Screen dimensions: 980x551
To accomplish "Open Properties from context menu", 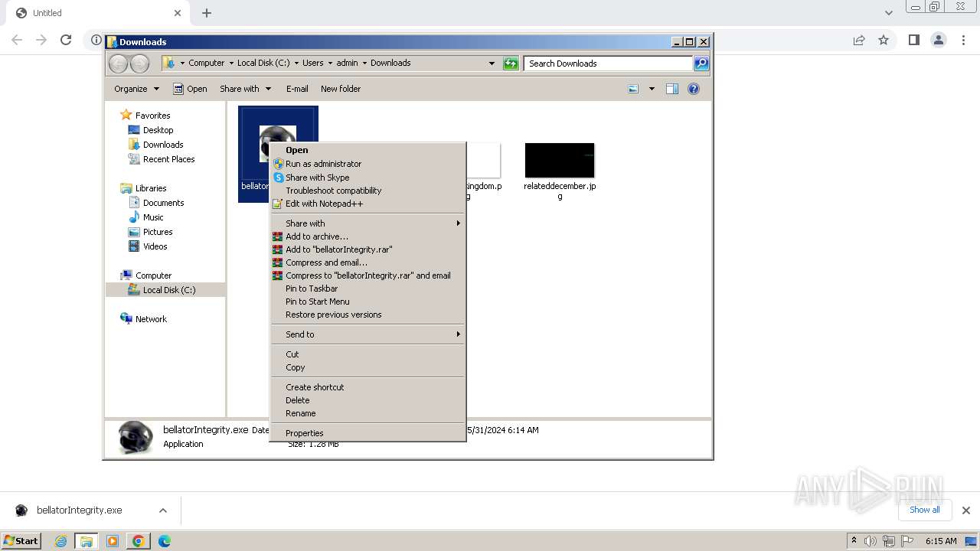I will tap(367, 433).
